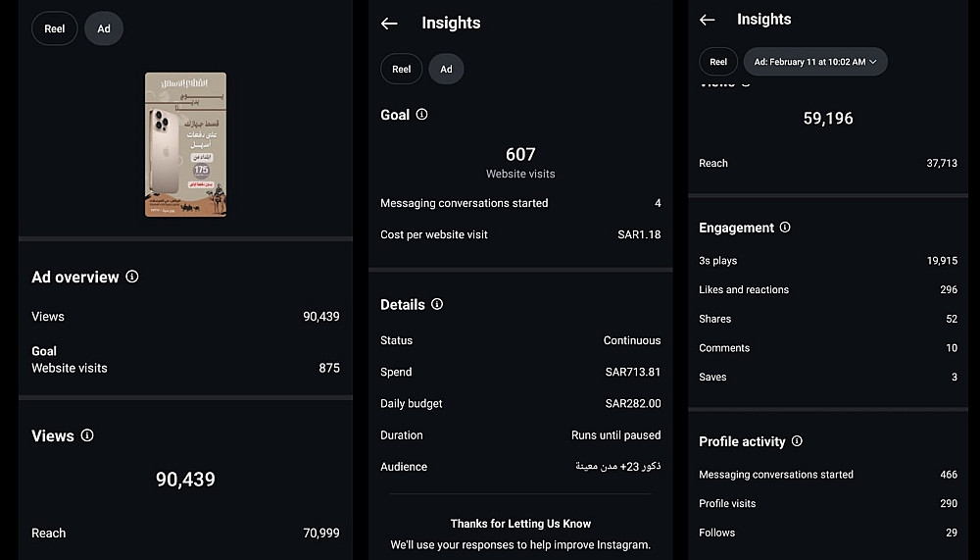Tap the back arrow in the right Insights panel
This screenshot has height=560, width=980.
coord(708,20)
